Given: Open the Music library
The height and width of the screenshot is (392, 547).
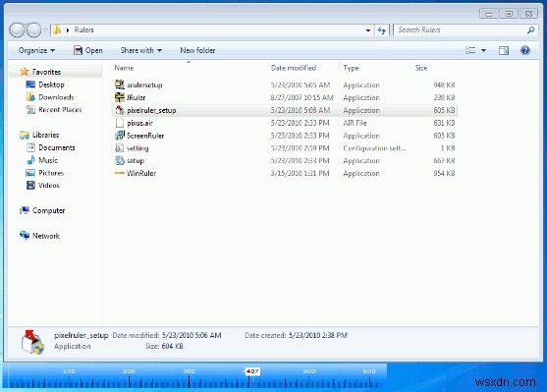Looking at the screenshot, I should (x=48, y=160).
